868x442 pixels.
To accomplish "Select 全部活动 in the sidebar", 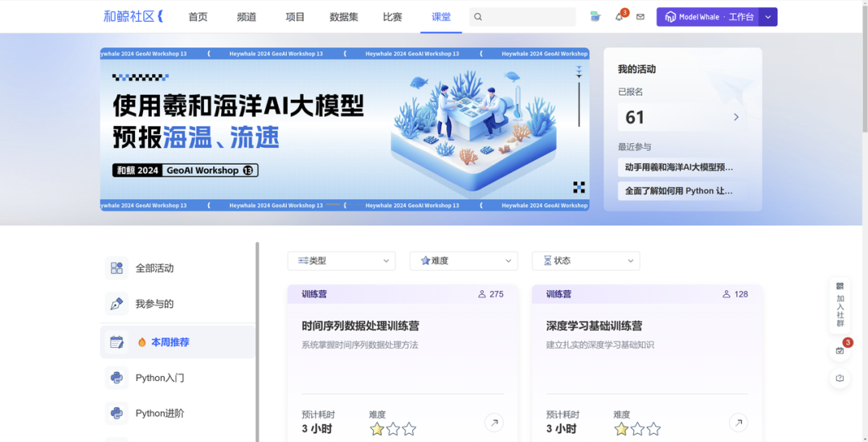I will pos(178,268).
